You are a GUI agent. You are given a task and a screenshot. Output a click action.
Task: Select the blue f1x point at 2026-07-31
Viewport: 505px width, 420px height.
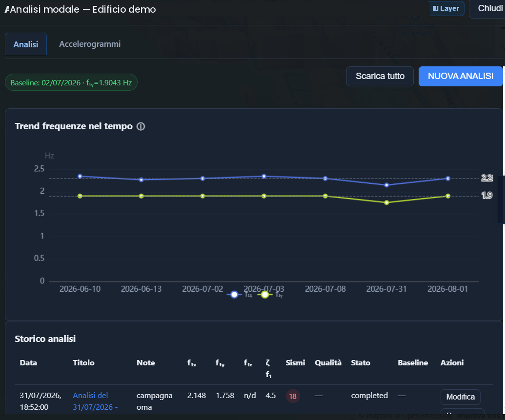386,185
